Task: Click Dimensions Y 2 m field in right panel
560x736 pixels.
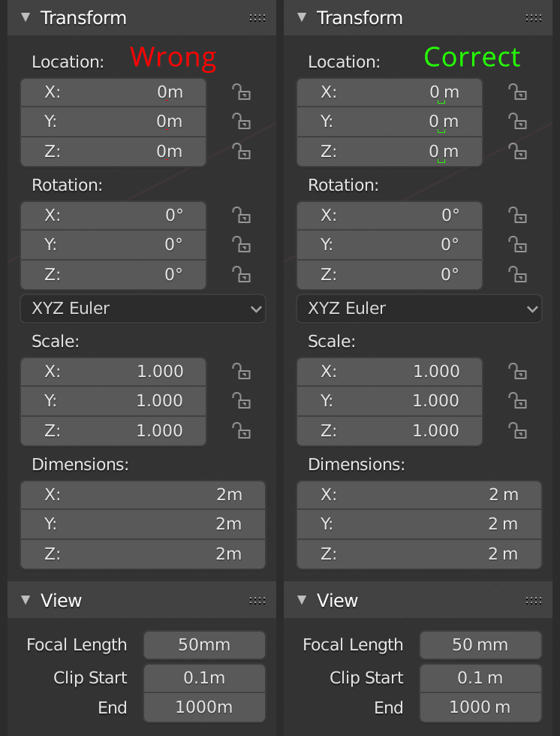Action: coord(420,524)
